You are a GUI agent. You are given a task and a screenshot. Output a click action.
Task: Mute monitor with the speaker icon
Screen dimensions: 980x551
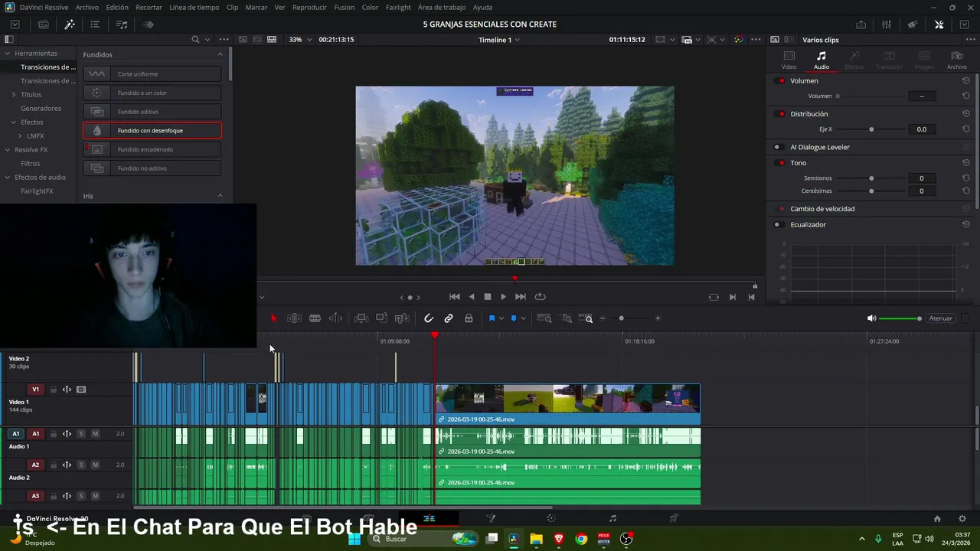(x=871, y=318)
